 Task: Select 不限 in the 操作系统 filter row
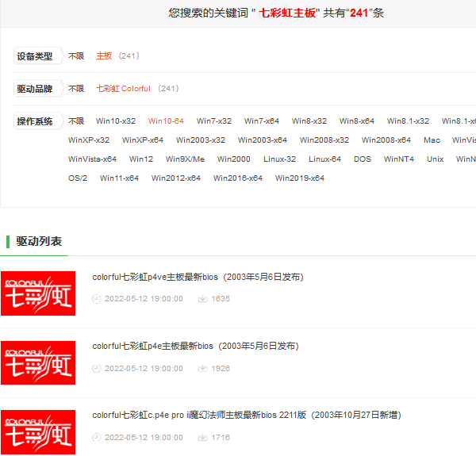76,121
